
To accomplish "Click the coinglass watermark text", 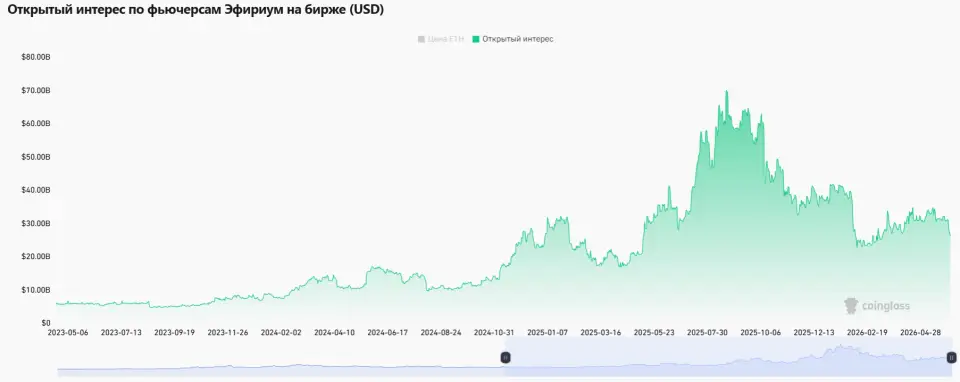I will [885, 306].
